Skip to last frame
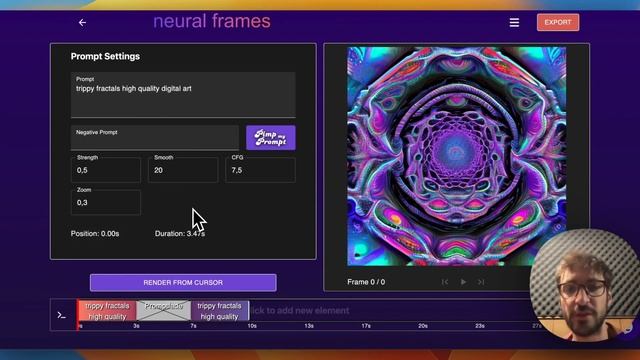Screen dimensions: 640x360 point(481,282)
